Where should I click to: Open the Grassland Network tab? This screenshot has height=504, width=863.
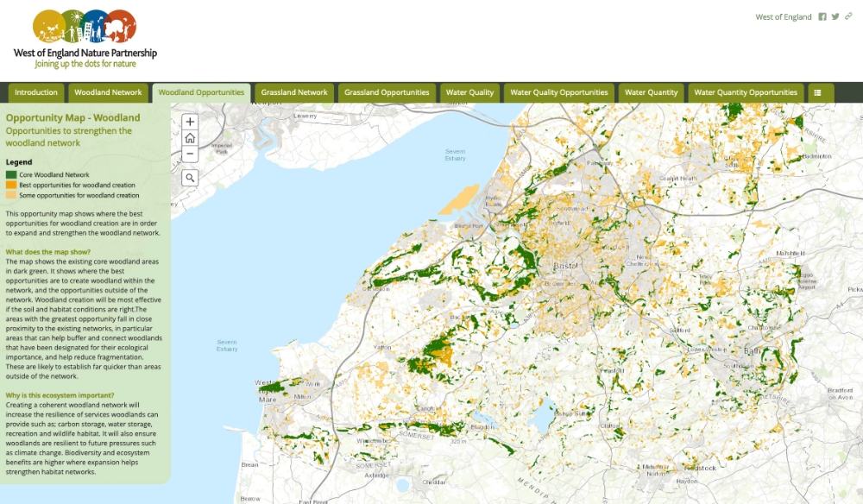coord(294,92)
